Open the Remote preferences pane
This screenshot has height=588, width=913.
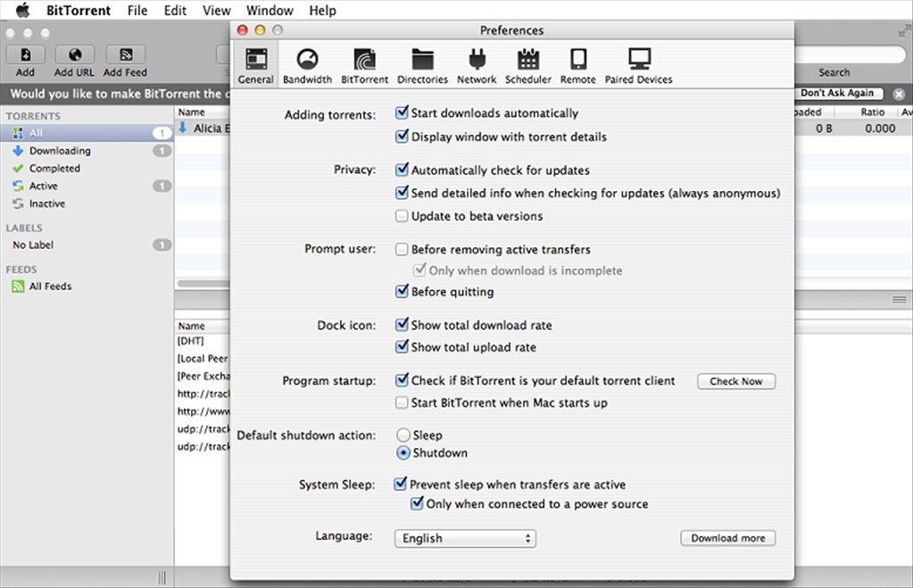[578, 66]
